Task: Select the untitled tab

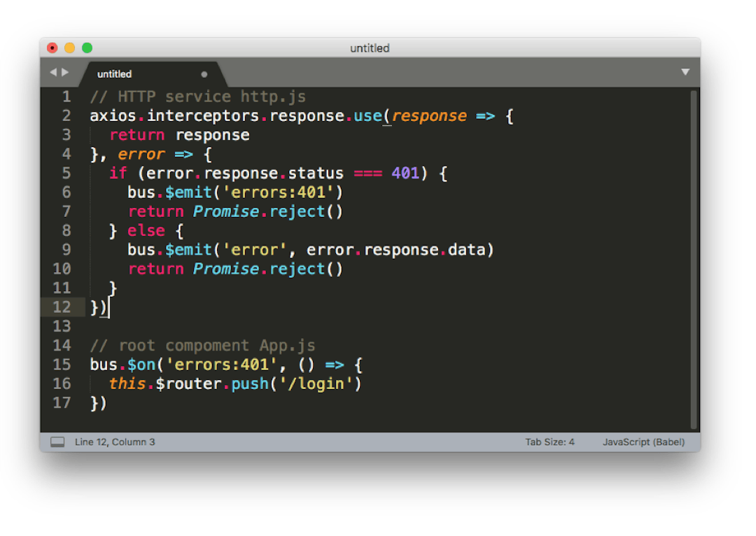Action: click(115, 74)
